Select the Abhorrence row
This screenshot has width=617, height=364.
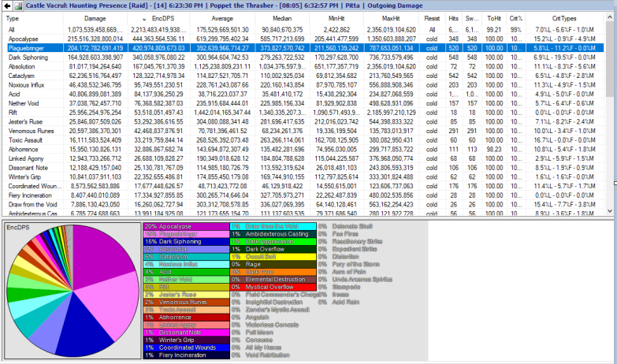(x=304, y=149)
